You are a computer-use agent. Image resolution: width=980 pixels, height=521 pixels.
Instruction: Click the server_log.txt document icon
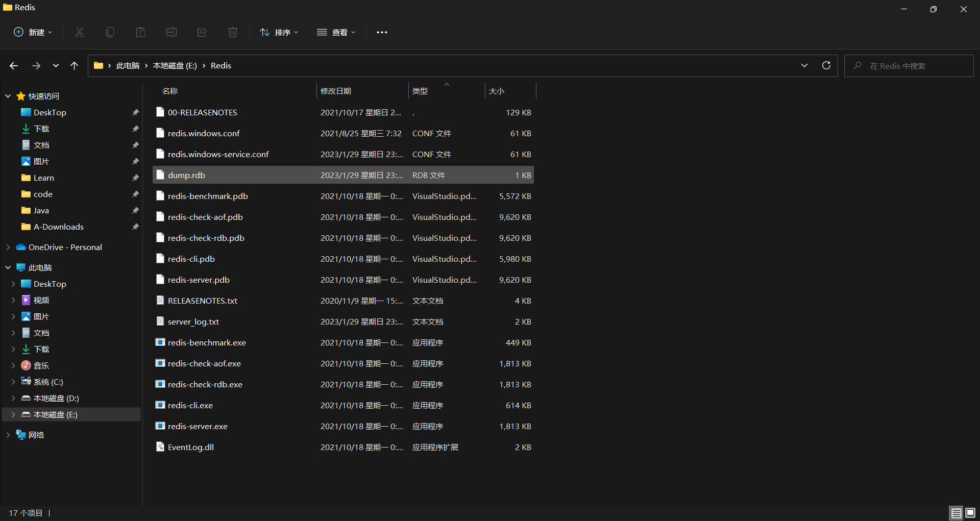(160, 321)
